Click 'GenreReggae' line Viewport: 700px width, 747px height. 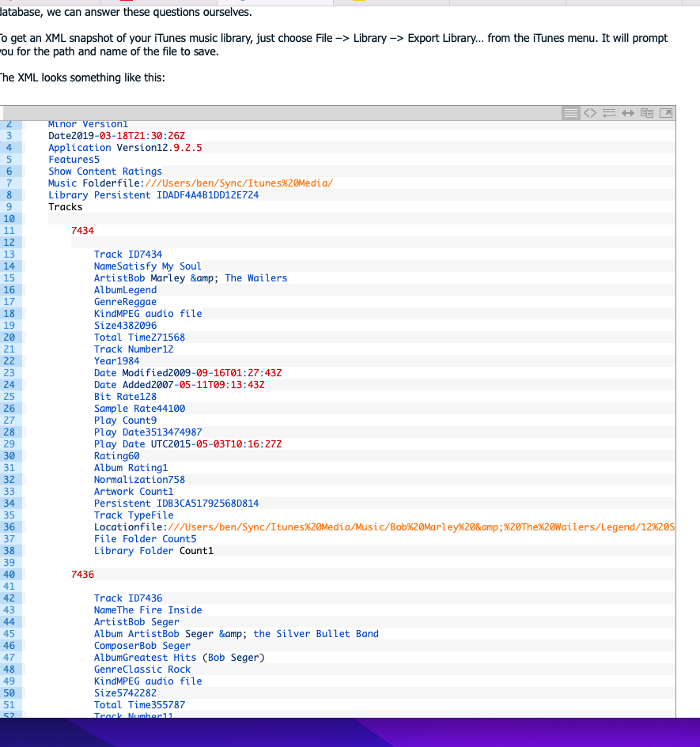[125, 302]
